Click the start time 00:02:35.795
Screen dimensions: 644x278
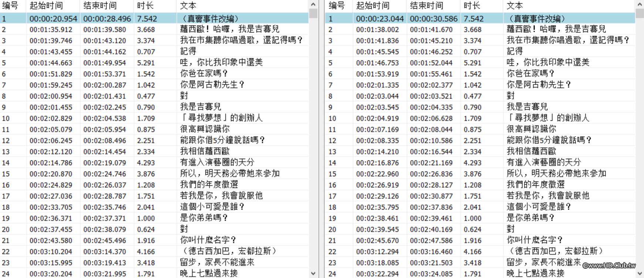click(378, 207)
